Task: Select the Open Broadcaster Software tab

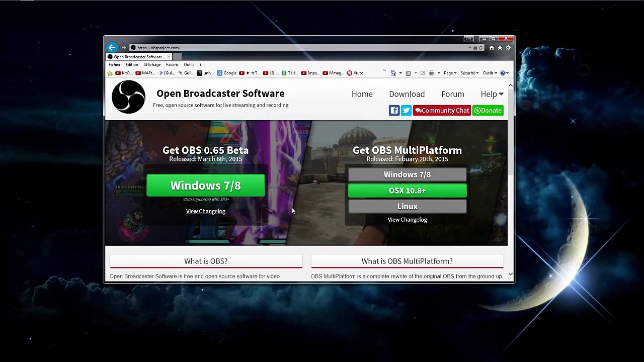Action: (139, 57)
